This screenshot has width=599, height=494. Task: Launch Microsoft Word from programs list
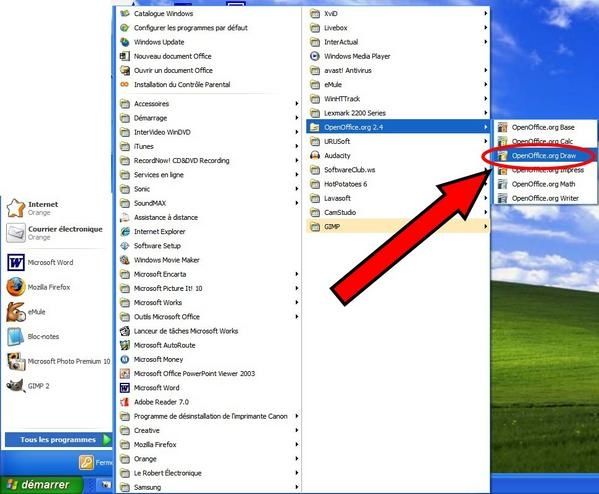click(x=157, y=388)
